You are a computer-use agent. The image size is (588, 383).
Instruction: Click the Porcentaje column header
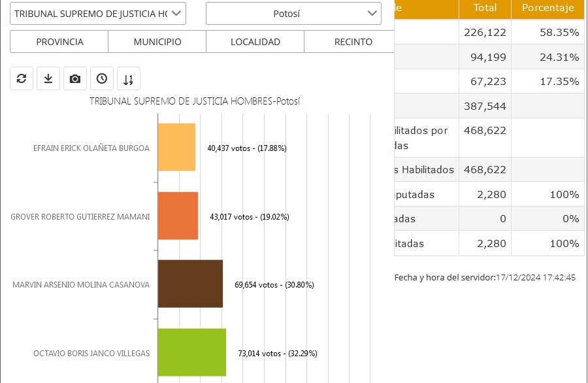pyautogui.click(x=548, y=8)
